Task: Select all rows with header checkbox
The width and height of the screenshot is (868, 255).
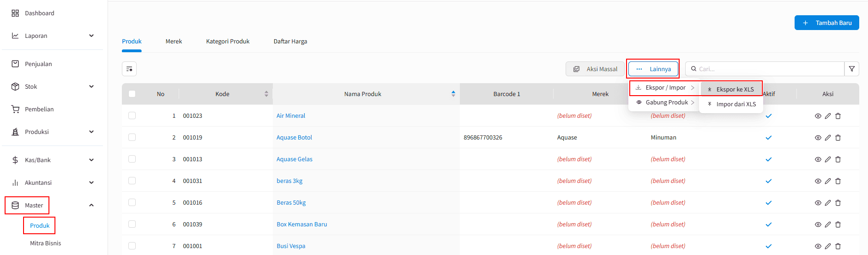Action: (x=132, y=94)
